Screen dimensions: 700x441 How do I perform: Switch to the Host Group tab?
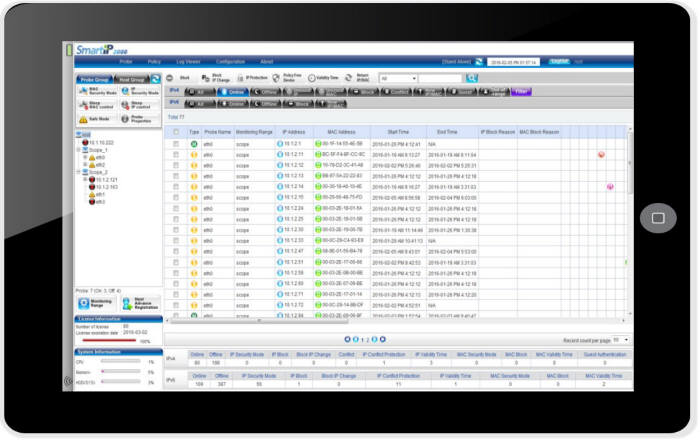click(x=132, y=79)
